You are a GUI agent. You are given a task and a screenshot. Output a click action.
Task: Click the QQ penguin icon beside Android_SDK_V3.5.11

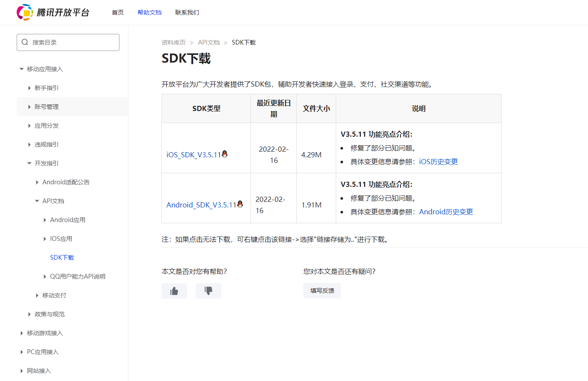[x=240, y=204]
